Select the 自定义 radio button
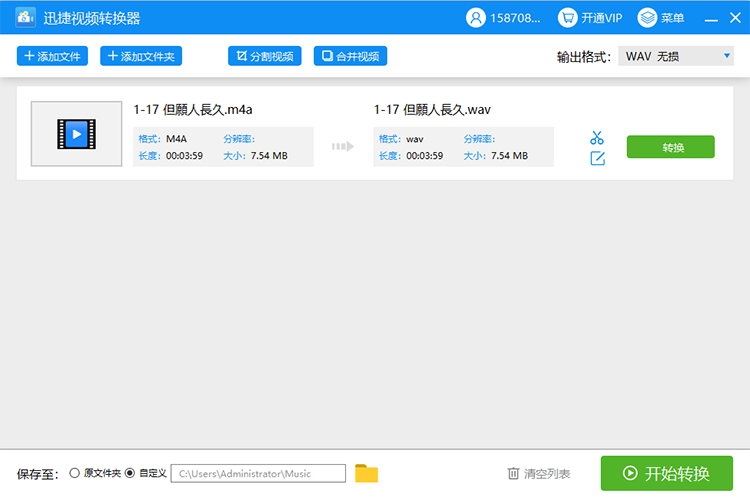Image resolution: width=750 pixels, height=497 pixels. pos(130,473)
